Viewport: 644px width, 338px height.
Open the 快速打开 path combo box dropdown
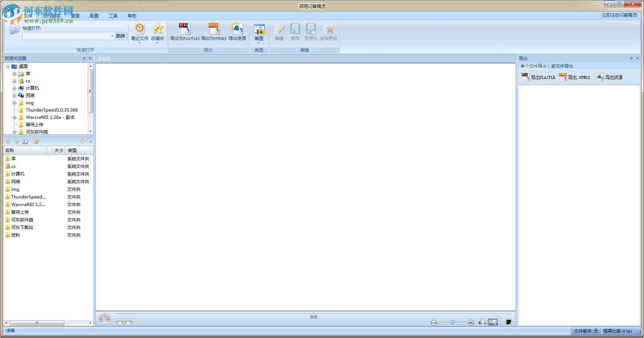pos(112,36)
